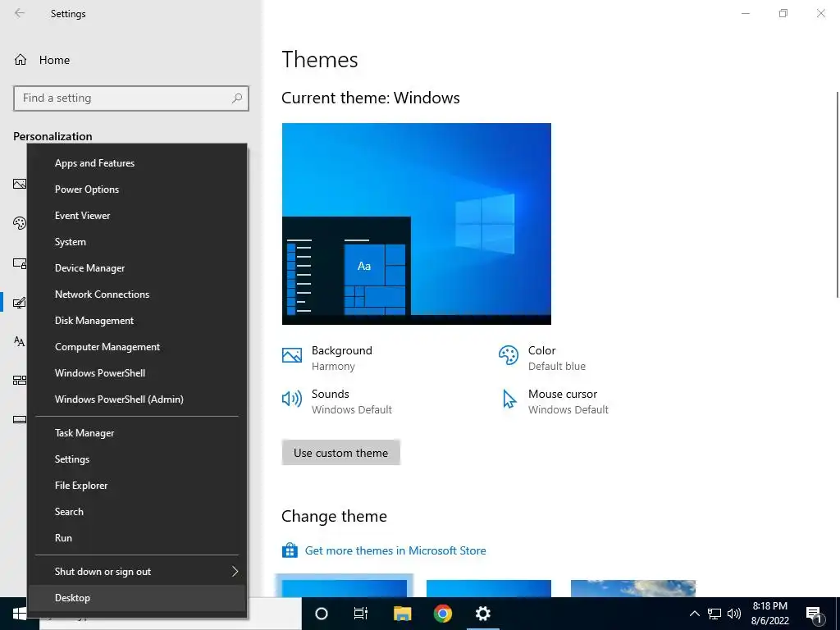Select the first highlighted theme thumbnail
The height and width of the screenshot is (630, 840).
point(344,587)
